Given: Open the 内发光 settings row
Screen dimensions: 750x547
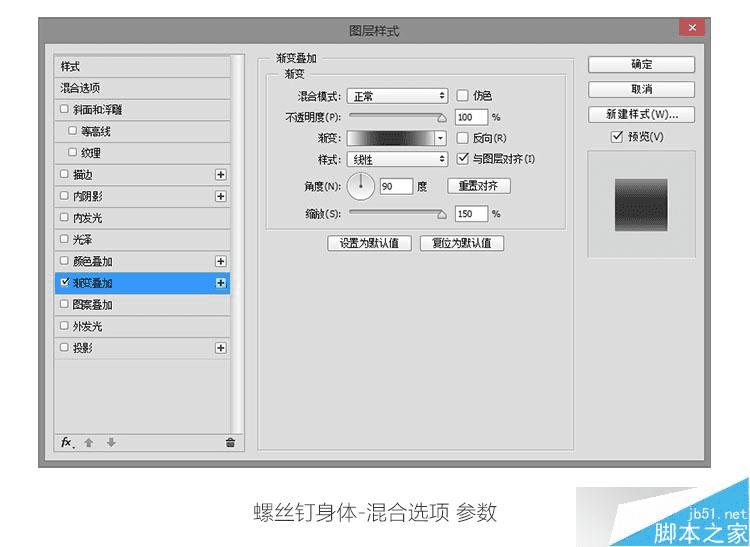Looking at the screenshot, I should (x=143, y=218).
